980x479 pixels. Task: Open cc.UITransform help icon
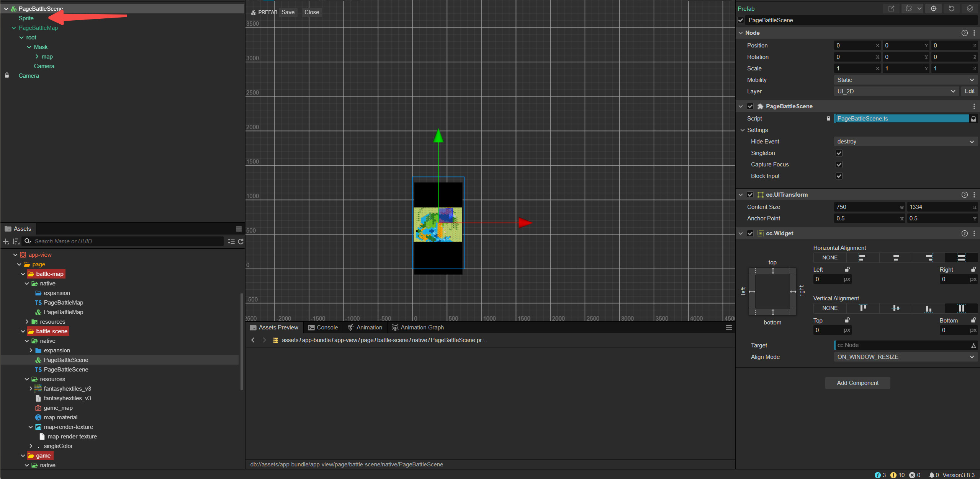pos(964,195)
